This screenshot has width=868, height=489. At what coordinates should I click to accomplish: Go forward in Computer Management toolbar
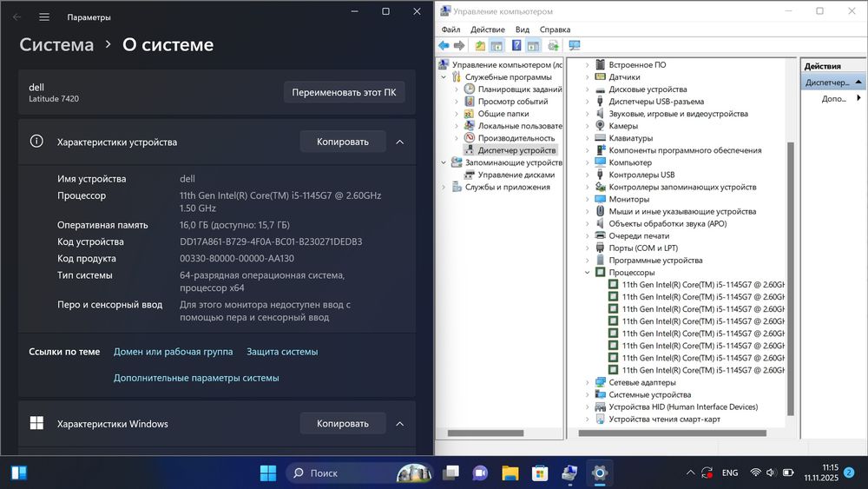459,45
